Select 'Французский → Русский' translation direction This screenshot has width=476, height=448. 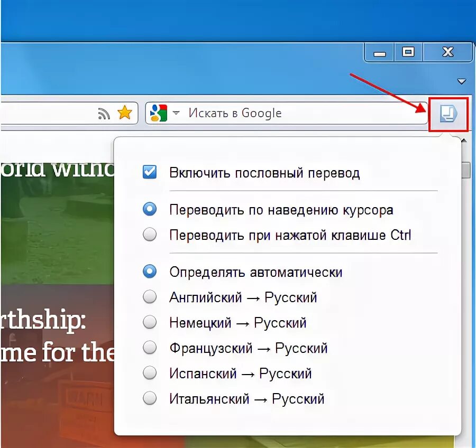[x=150, y=347]
